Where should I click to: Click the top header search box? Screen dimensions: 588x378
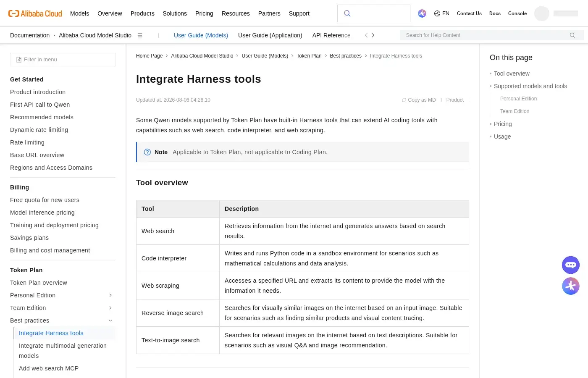(374, 13)
